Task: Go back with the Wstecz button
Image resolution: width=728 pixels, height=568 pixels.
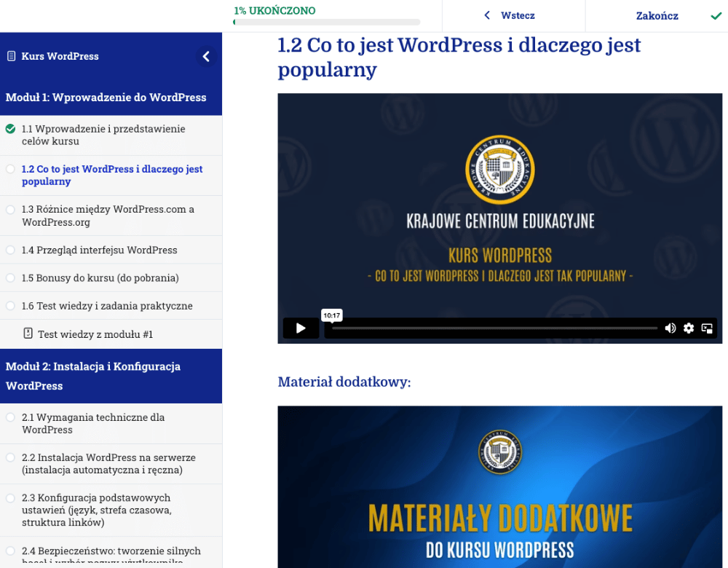Action: click(x=513, y=16)
